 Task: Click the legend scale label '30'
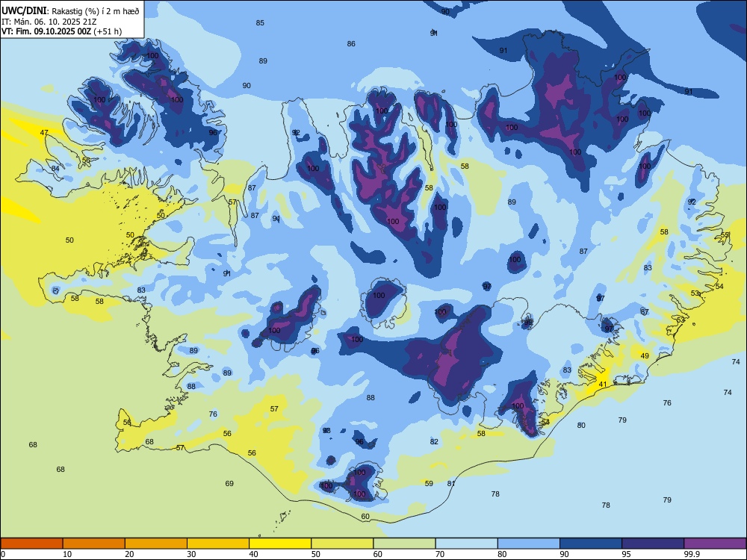[x=191, y=554]
